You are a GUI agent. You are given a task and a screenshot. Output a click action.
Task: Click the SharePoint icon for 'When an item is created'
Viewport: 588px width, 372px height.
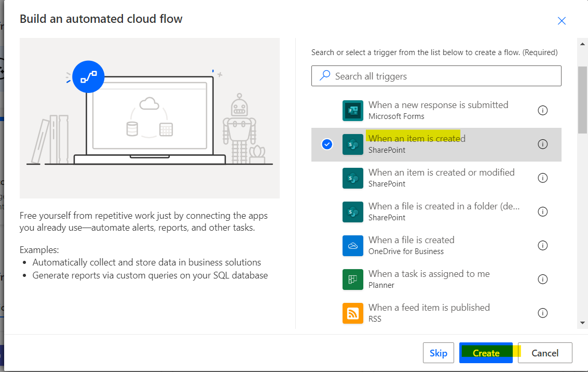[352, 144]
